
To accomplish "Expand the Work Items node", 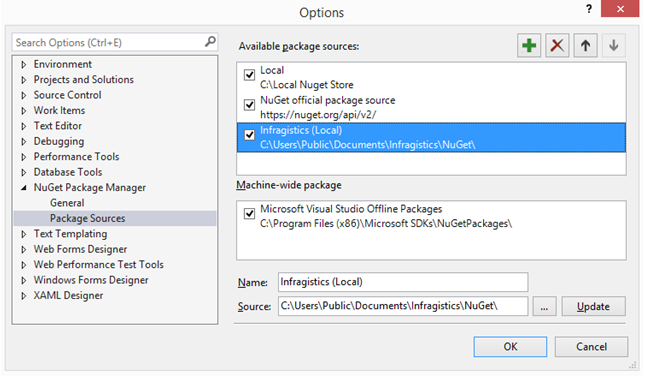I will [x=23, y=111].
